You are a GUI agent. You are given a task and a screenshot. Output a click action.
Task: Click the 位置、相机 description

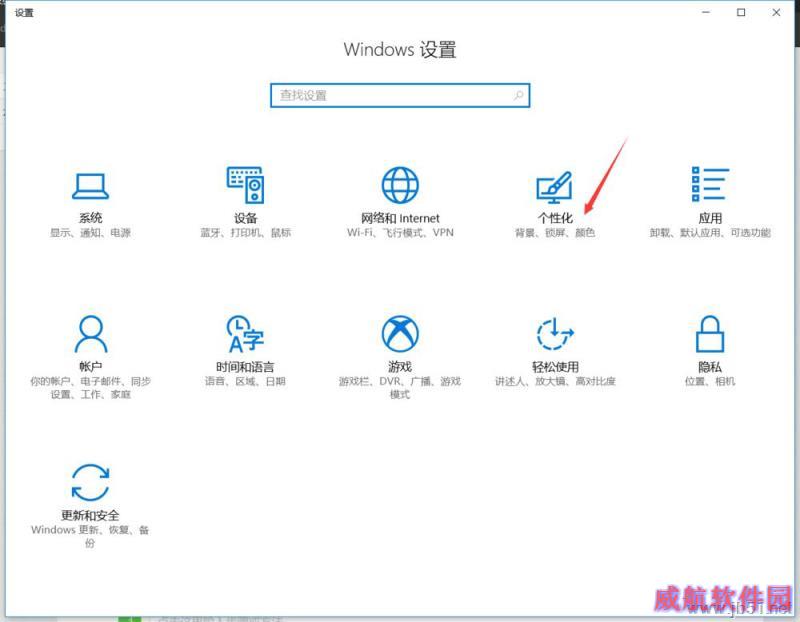tap(710, 381)
